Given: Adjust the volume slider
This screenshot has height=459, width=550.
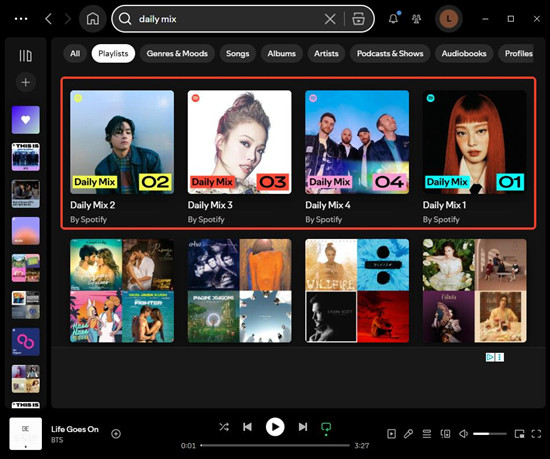Looking at the screenshot, I should (x=490, y=434).
